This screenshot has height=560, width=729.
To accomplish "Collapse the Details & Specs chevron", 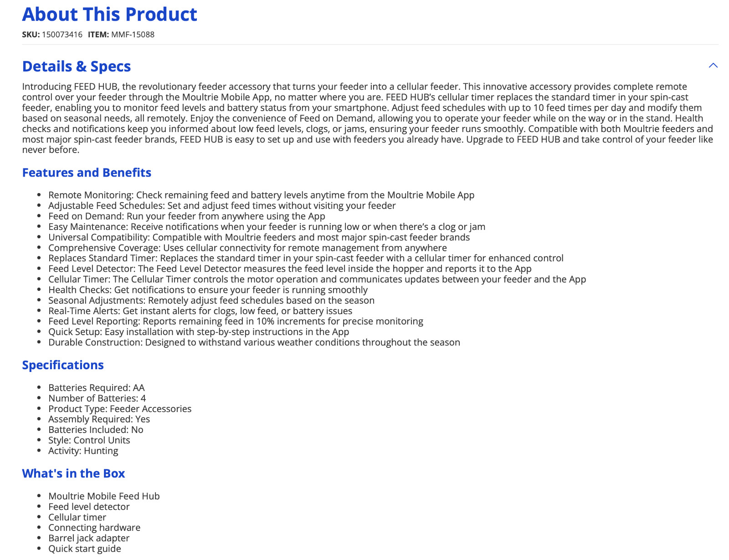I will click(713, 66).
